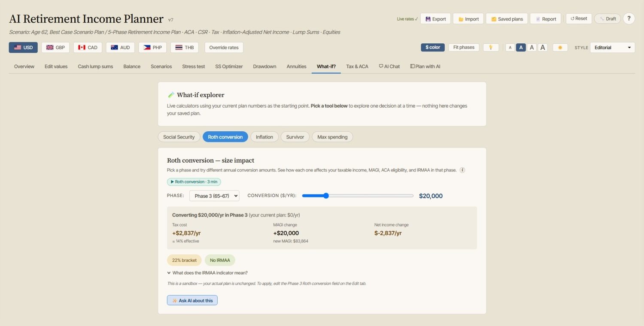
Task: Open the AI Chat tab
Action: (389, 66)
